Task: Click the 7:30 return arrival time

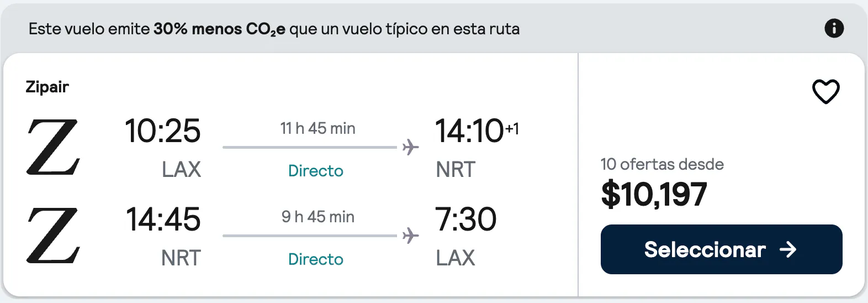Action: point(466,220)
